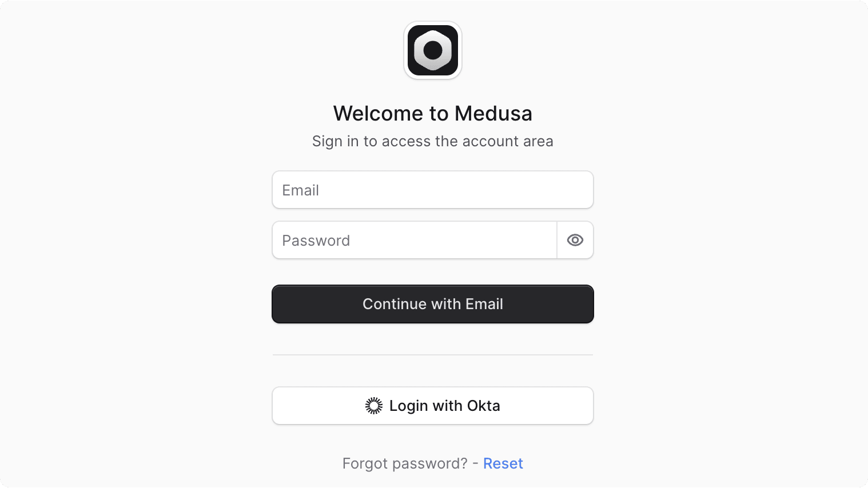Click inside the Email input field
The image size is (868, 488).
pyautogui.click(x=433, y=190)
